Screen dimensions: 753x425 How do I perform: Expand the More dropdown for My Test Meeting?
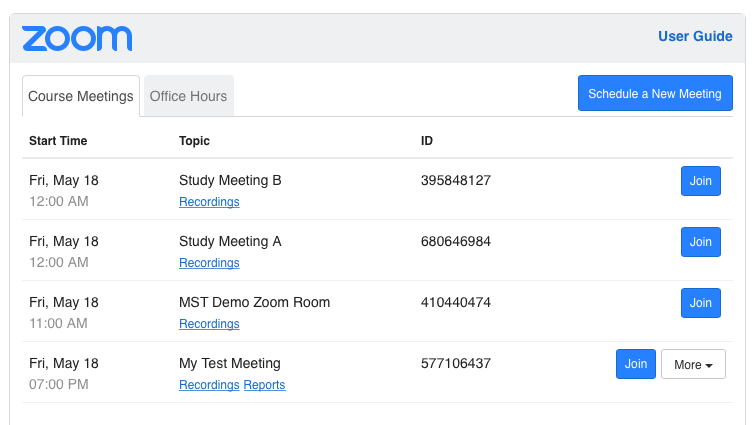pyautogui.click(x=693, y=364)
